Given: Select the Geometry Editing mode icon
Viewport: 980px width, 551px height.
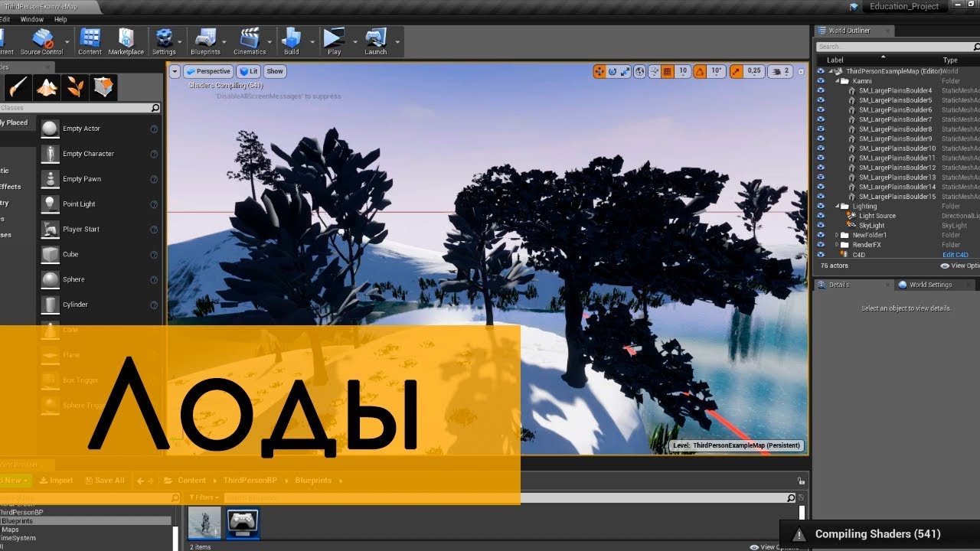Looking at the screenshot, I should pyautogui.click(x=103, y=86).
